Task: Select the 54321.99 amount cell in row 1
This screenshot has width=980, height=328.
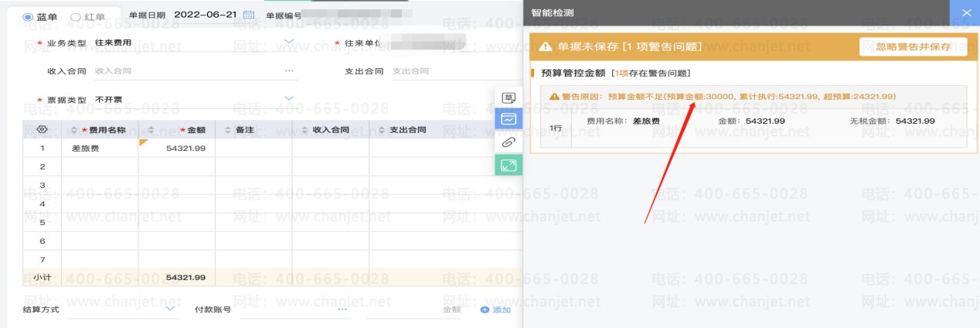Action: tap(176, 148)
